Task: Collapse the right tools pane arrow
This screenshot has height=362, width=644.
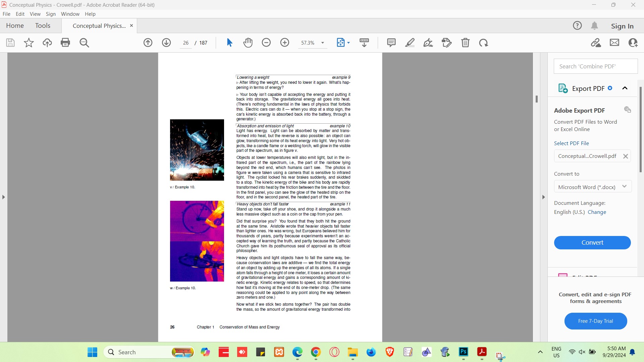Action: click(x=543, y=197)
